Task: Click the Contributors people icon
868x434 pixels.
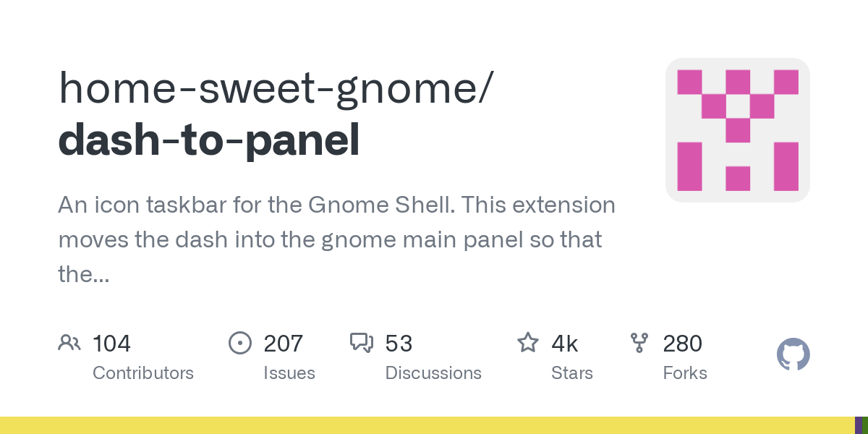Action: (x=69, y=343)
